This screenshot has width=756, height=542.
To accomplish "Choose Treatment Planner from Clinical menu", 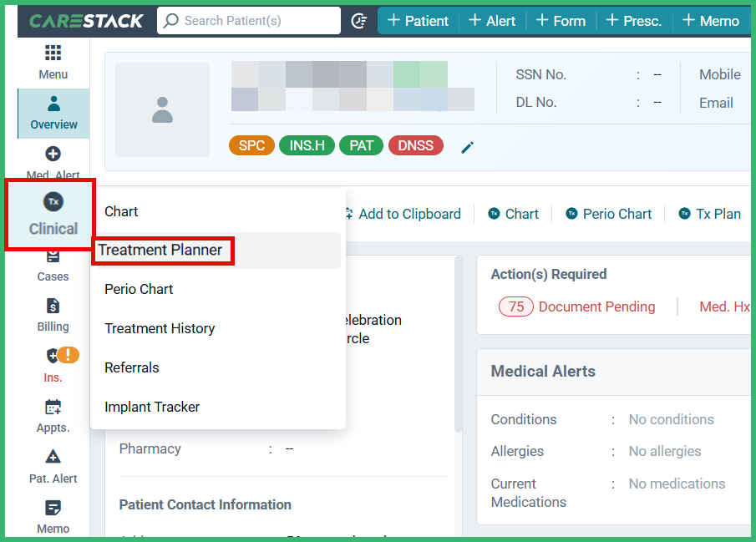I will point(160,250).
